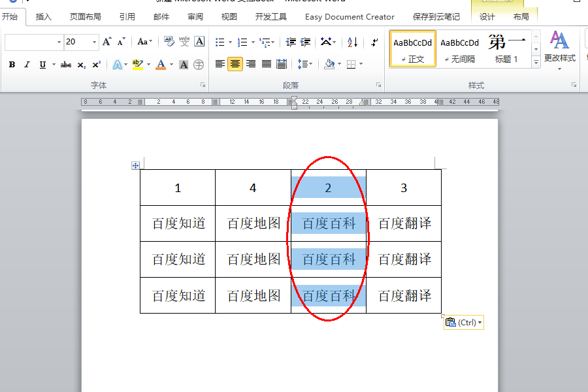The height and width of the screenshot is (392, 588).
Task: Open the font color dropdown arrow
Action: point(171,65)
